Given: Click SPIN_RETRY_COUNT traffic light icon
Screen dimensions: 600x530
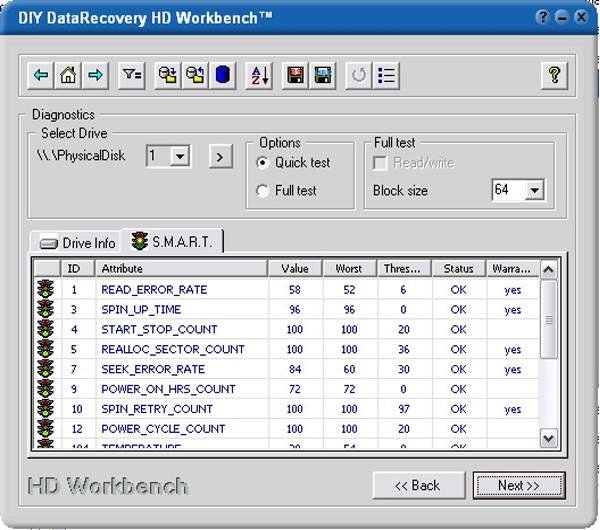Looking at the screenshot, I should pos(46,409).
